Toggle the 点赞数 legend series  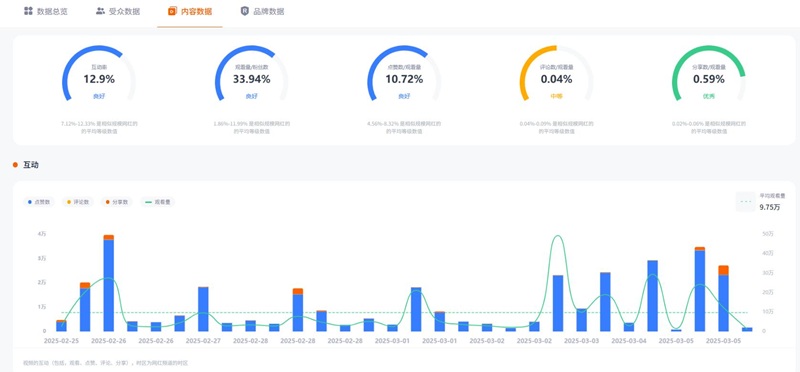[39, 202]
